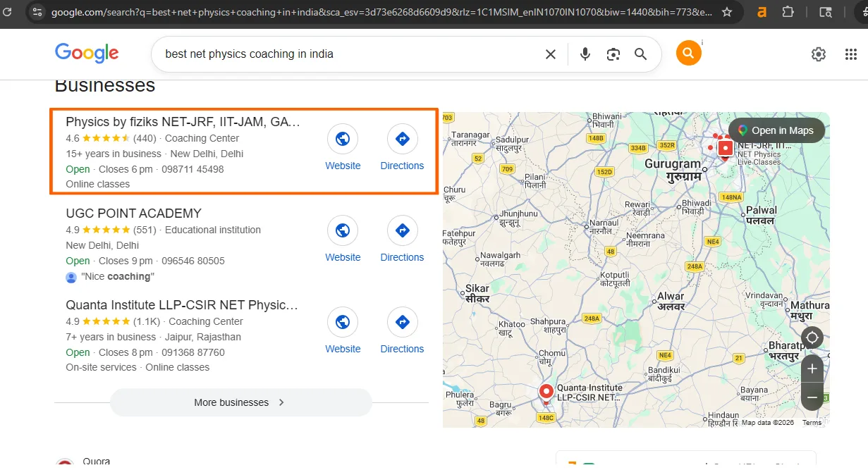Screen dimensions: 868x470
Task: Click 'On-site services' text under Quanta
Action: (101, 367)
